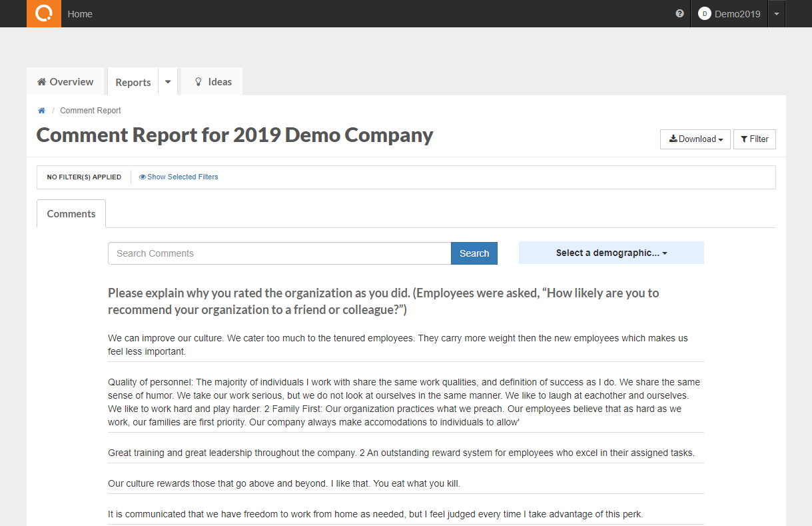The height and width of the screenshot is (526, 812).
Task: Open the help question mark icon
Action: tap(679, 13)
